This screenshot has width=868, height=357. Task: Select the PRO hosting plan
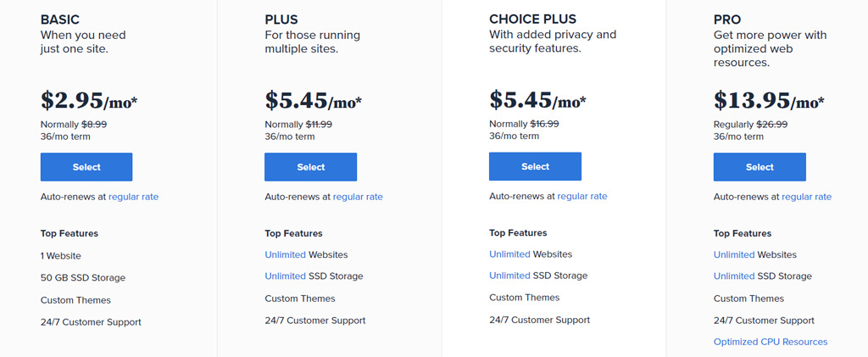(x=759, y=167)
